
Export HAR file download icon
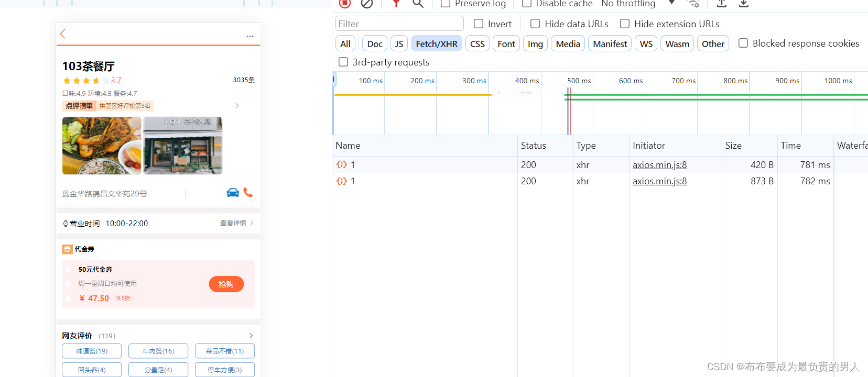pos(743,4)
